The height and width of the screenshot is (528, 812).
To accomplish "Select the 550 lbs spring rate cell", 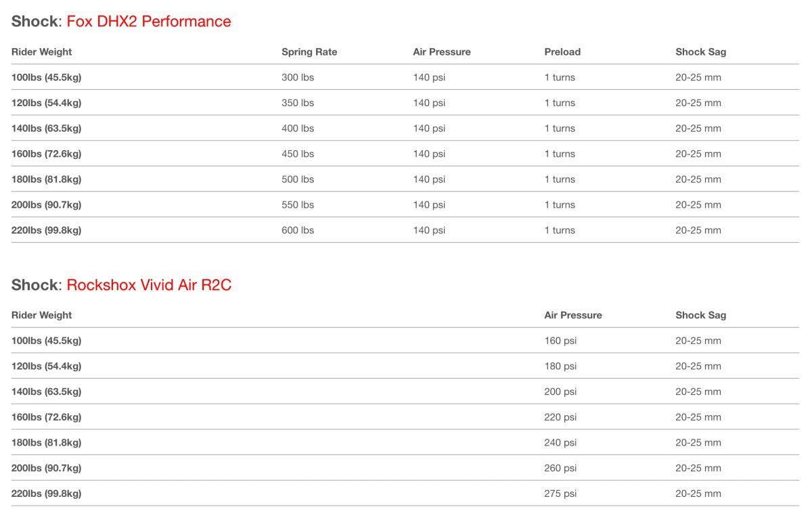I will pos(298,205).
